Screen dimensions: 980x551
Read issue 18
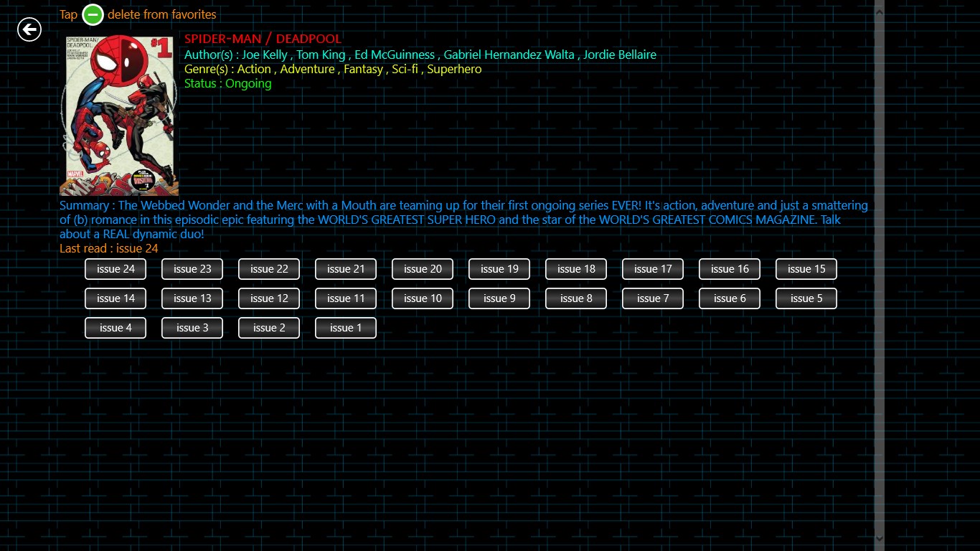[x=576, y=269]
